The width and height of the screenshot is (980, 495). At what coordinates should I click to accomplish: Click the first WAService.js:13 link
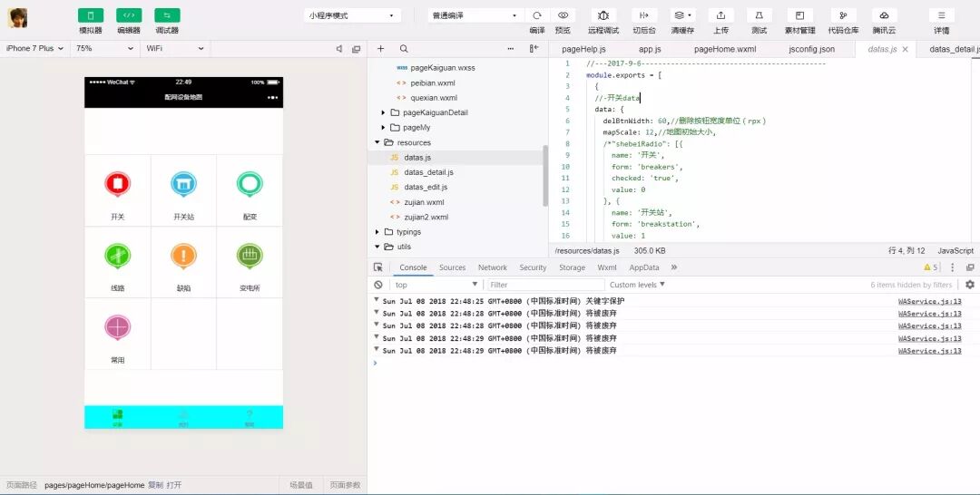[930, 301]
